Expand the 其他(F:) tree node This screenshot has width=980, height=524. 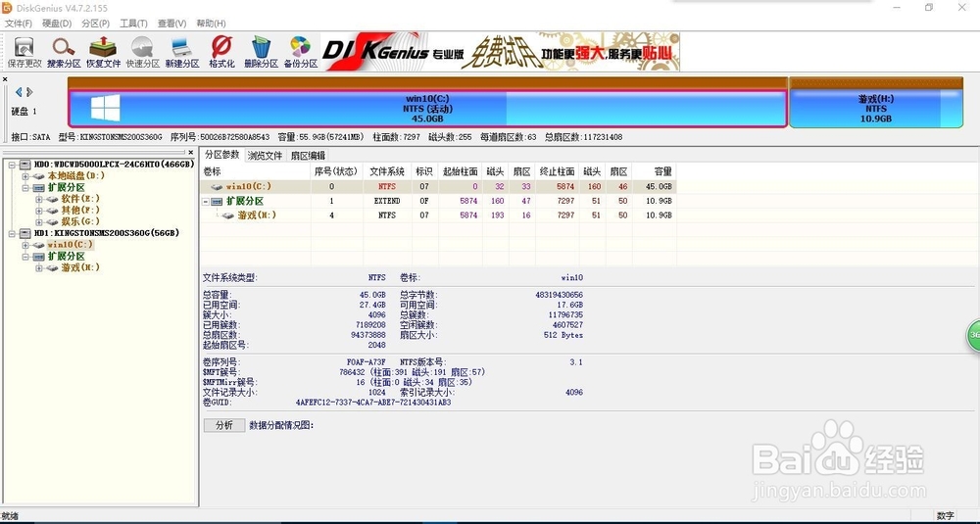39,211
